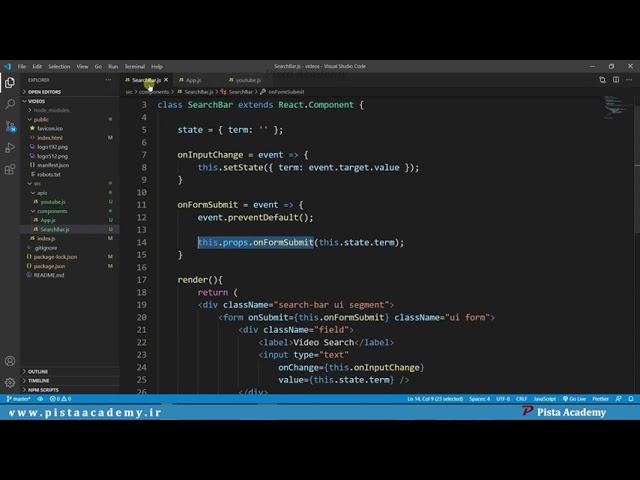Open the Extensions view
640x480 pixels.
pos(10,169)
